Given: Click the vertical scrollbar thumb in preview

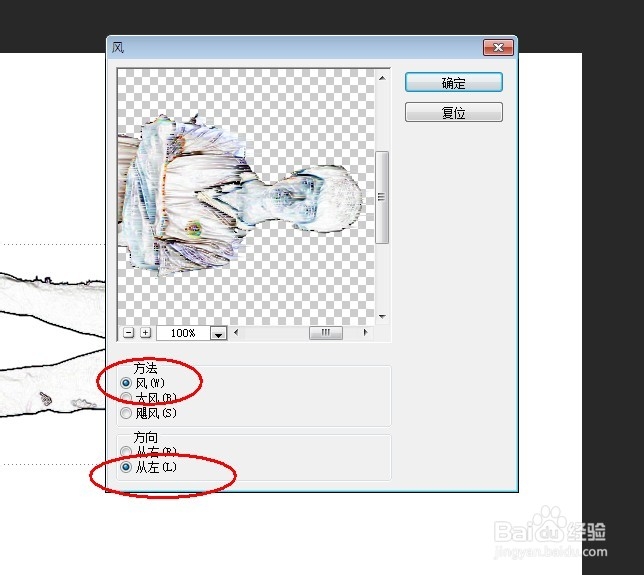Looking at the screenshot, I should pyautogui.click(x=382, y=197).
